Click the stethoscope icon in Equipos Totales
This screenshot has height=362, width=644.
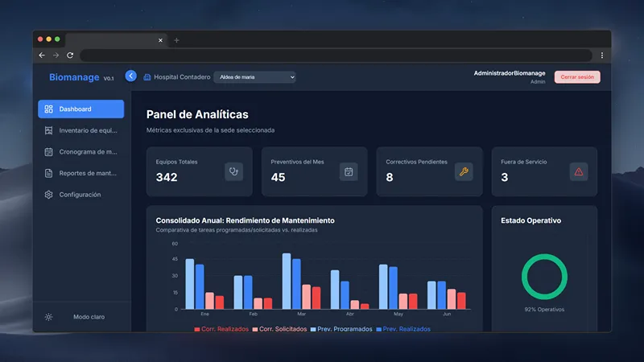(233, 171)
